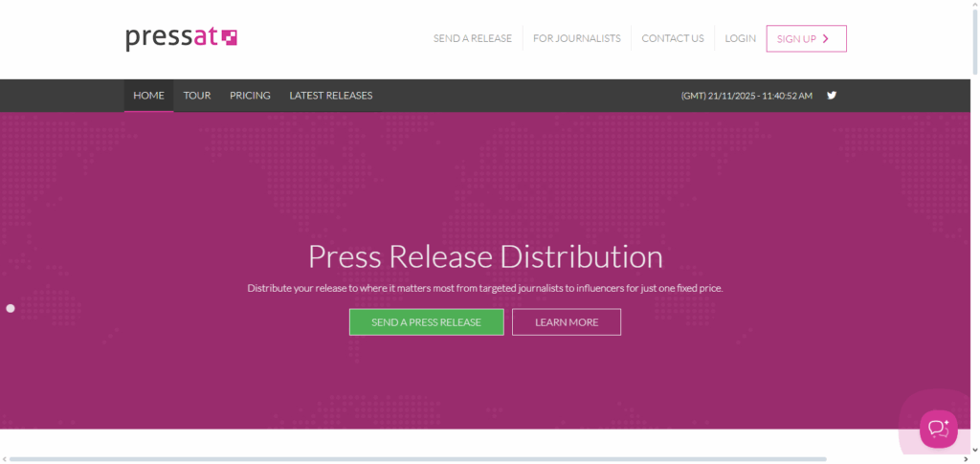Open the Tour tab
Screen dimensions: 980x464
(x=197, y=96)
